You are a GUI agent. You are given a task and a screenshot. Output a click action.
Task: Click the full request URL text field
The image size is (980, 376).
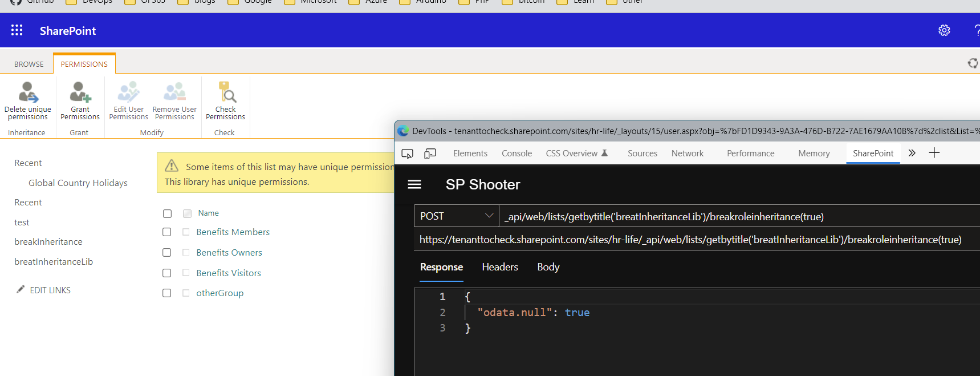pyautogui.click(x=697, y=240)
